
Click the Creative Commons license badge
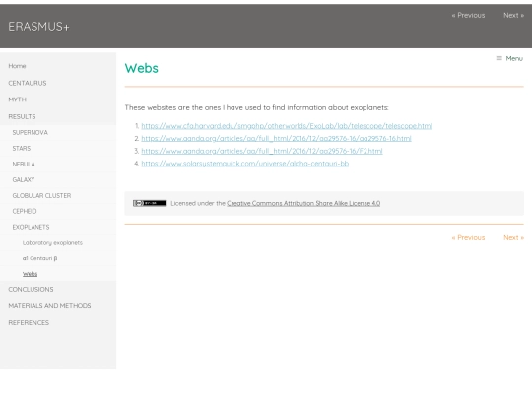[150, 203]
